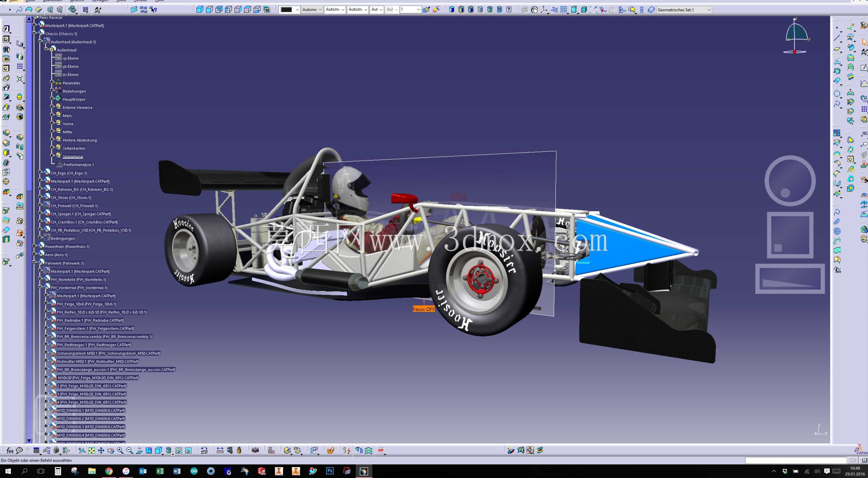Activate Fly mode airplane icon
Image resolution: width=868 pixels, height=478 pixels.
click(x=82, y=450)
